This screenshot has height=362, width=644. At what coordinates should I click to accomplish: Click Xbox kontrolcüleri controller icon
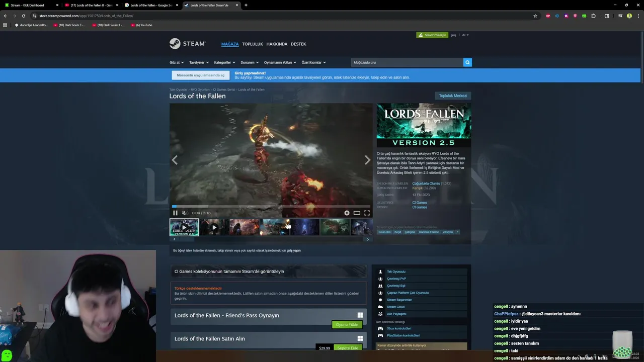coord(380,328)
